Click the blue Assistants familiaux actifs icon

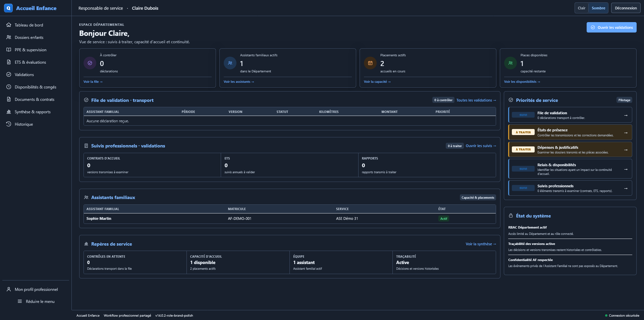pos(230,63)
